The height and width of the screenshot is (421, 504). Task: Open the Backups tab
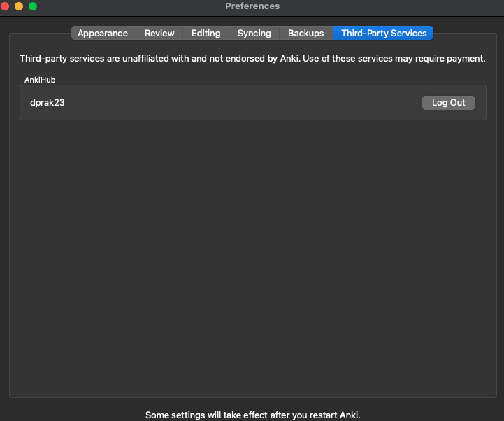pyautogui.click(x=305, y=33)
